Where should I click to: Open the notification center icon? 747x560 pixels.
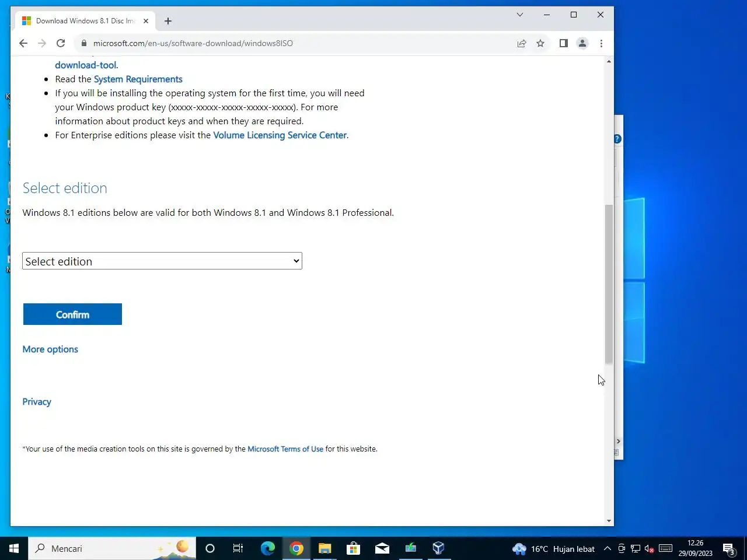(x=729, y=549)
